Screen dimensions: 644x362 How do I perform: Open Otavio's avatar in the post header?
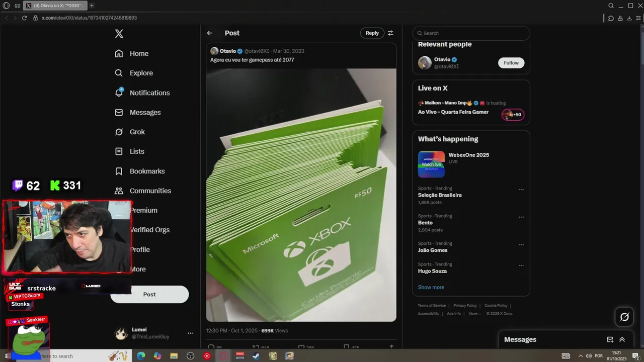pos(214,51)
